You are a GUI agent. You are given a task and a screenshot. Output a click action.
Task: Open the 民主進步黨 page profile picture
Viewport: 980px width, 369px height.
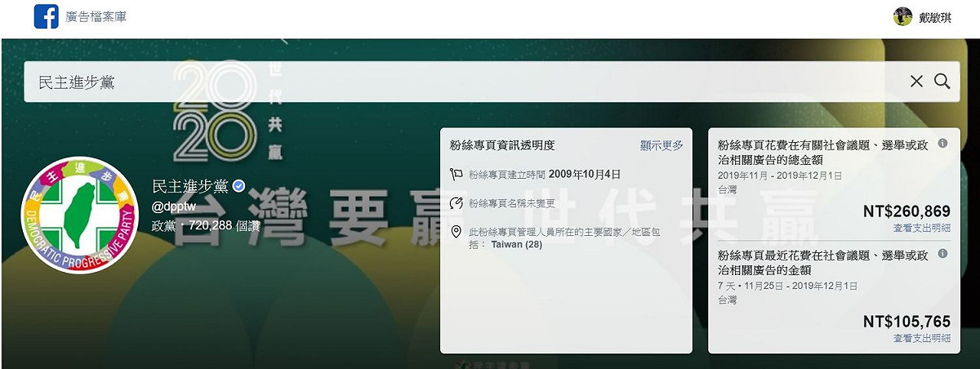point(80,216)
